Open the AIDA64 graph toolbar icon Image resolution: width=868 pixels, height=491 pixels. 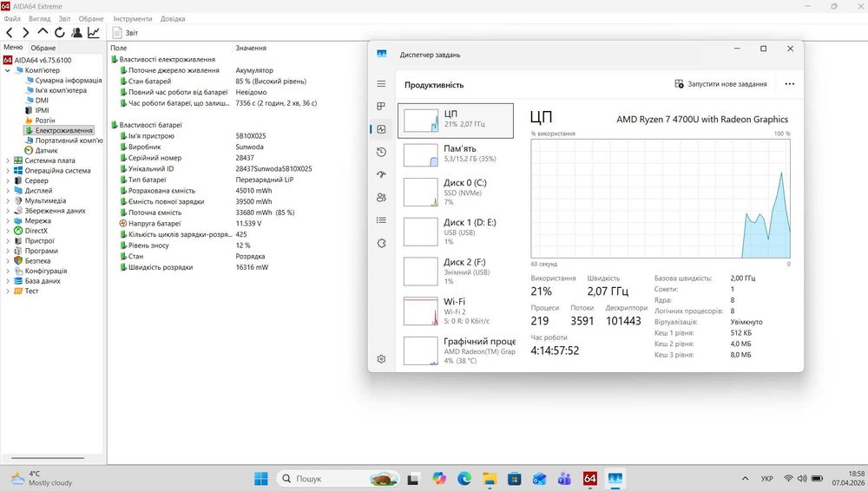[94, 33]
